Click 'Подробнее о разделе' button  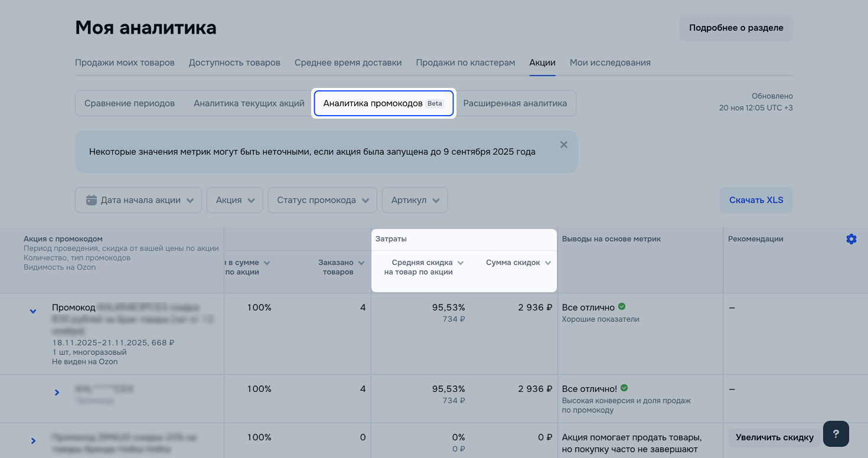click(x=736, y=28)
